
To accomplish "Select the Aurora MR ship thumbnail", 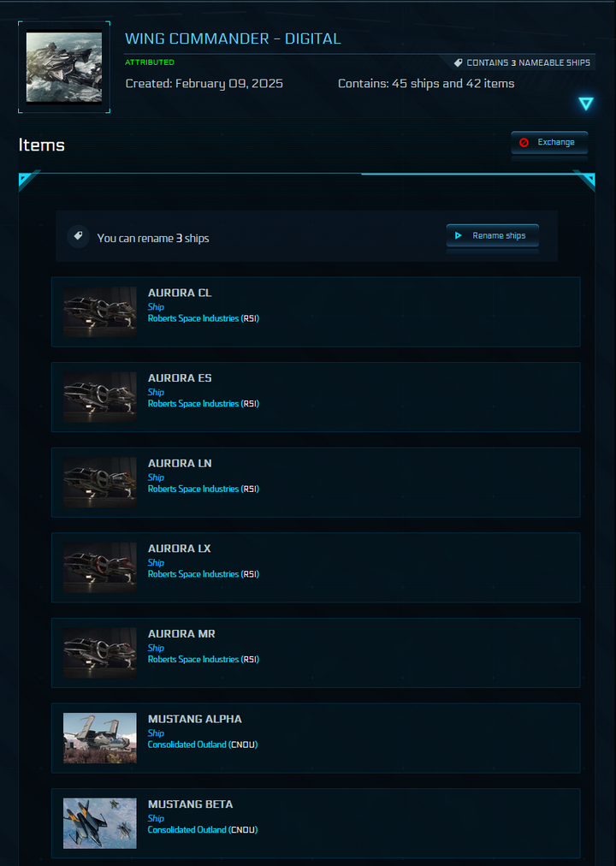I will (x=100, y=653).
